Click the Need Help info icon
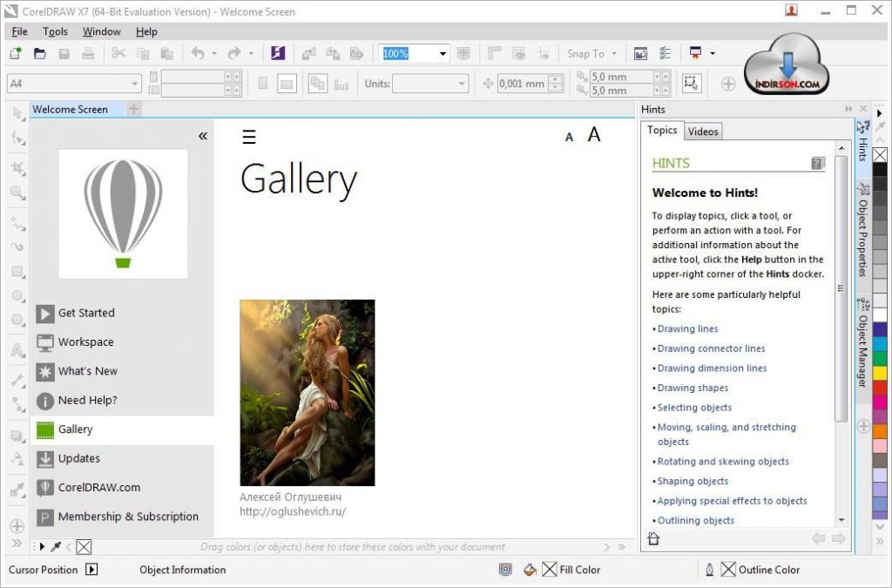The image size is (892, 588). (x=45, y=401)
